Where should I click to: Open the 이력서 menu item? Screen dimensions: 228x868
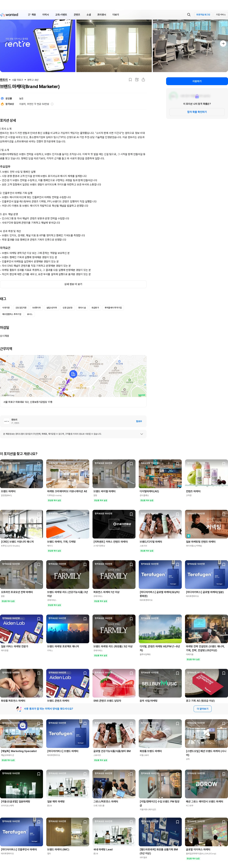click(x=46, y=15)
